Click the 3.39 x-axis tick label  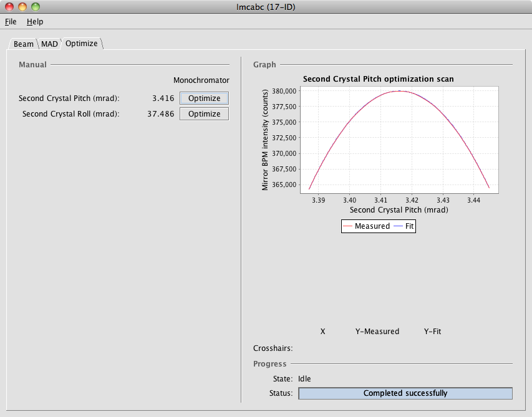point(318,200)
